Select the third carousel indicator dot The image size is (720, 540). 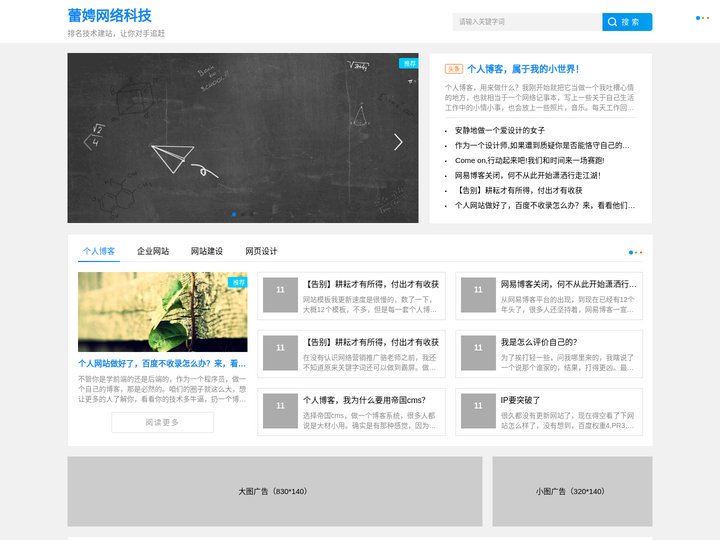coord(253,214)
